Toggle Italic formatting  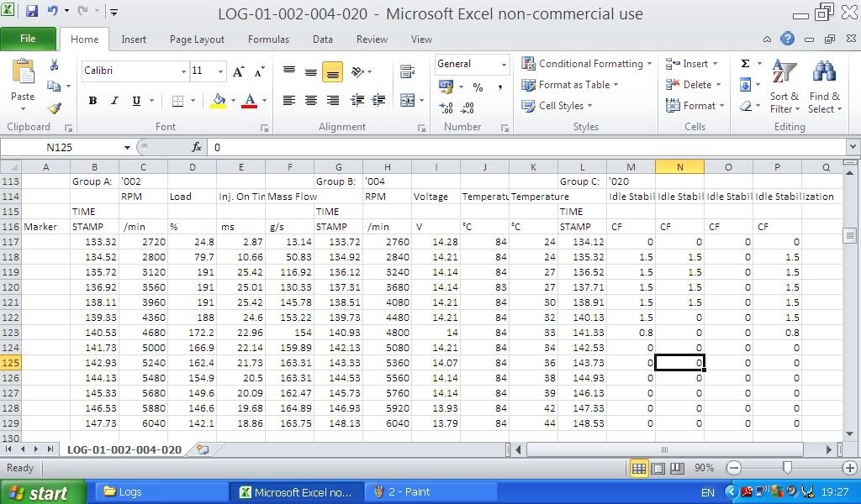(x=114, y=101)
